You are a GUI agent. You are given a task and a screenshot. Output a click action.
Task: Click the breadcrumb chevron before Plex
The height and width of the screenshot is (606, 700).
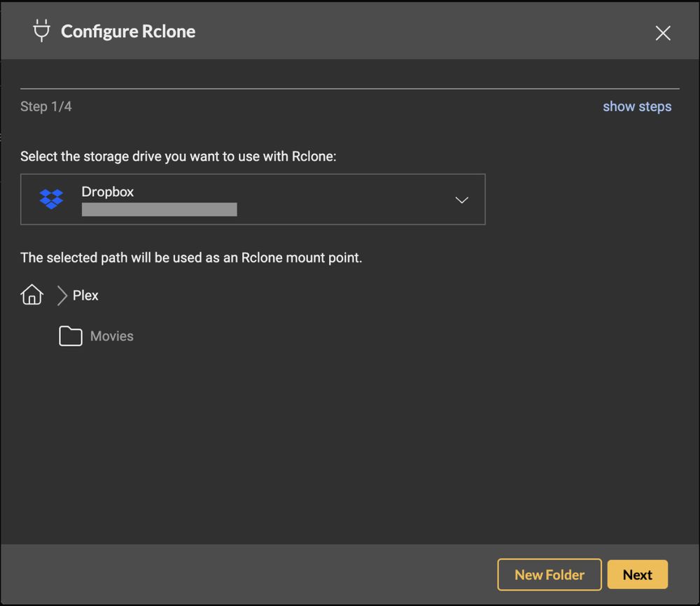[x=62, y=295]
